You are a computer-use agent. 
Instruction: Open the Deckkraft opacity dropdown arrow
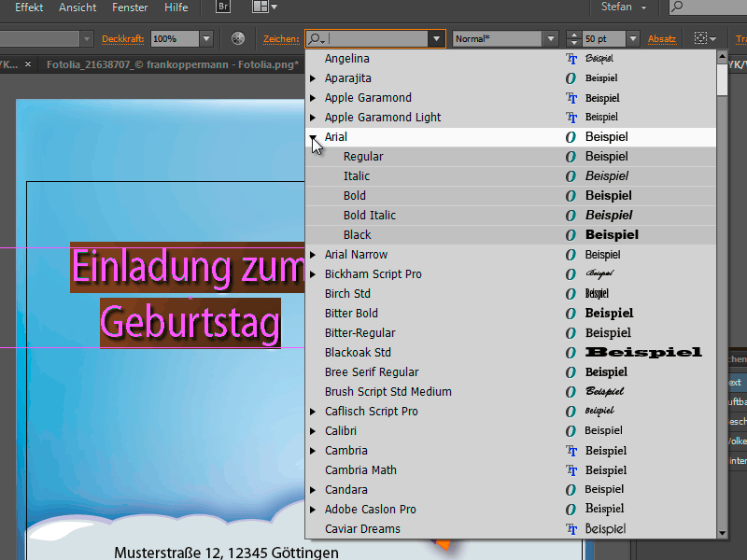206,39
